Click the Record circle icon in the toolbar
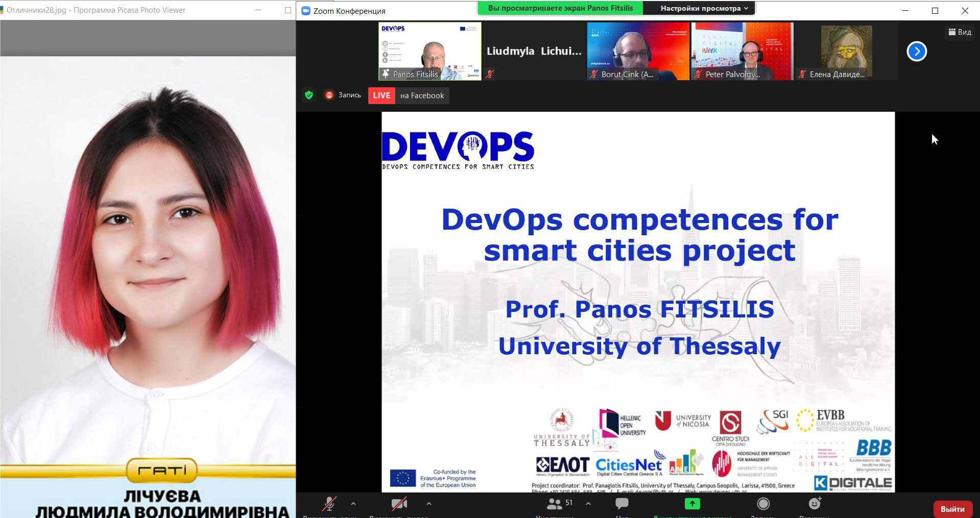Image resolution: width=980 pixels, height=518 pixels. pos(763,504)
